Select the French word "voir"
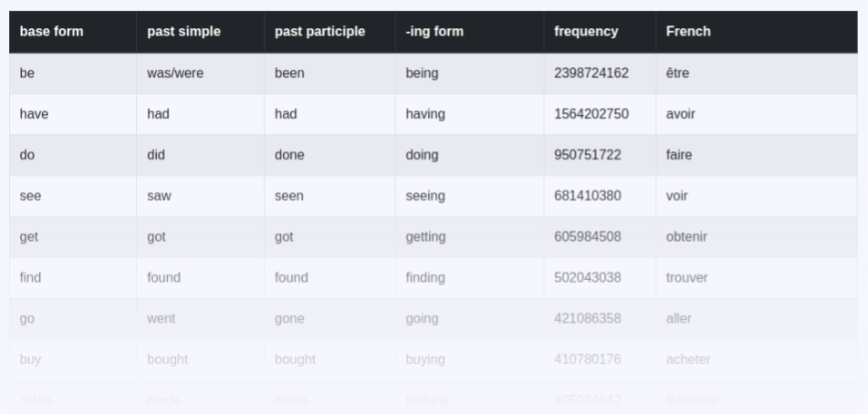Viewport: 868px width, 414px height. click(677, 196)
